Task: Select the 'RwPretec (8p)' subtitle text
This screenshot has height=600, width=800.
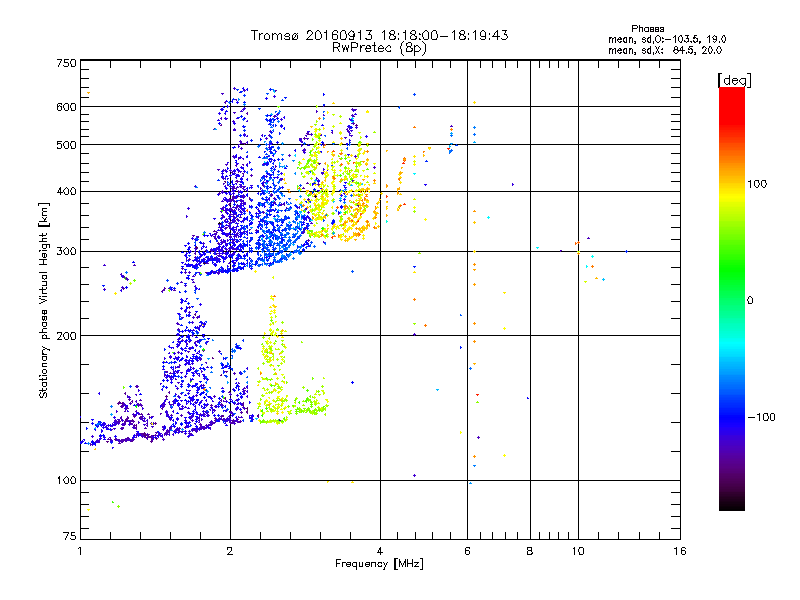Action: coord(379,48)
